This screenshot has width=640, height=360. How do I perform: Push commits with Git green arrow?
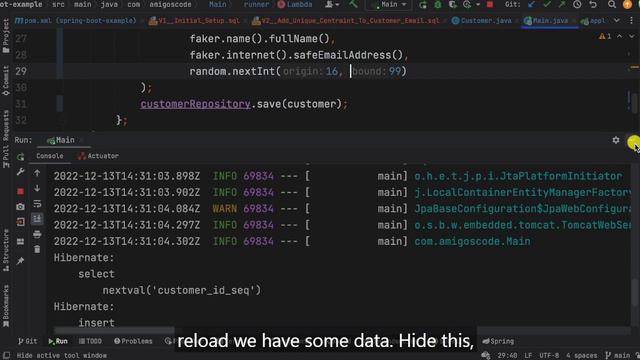562,4
